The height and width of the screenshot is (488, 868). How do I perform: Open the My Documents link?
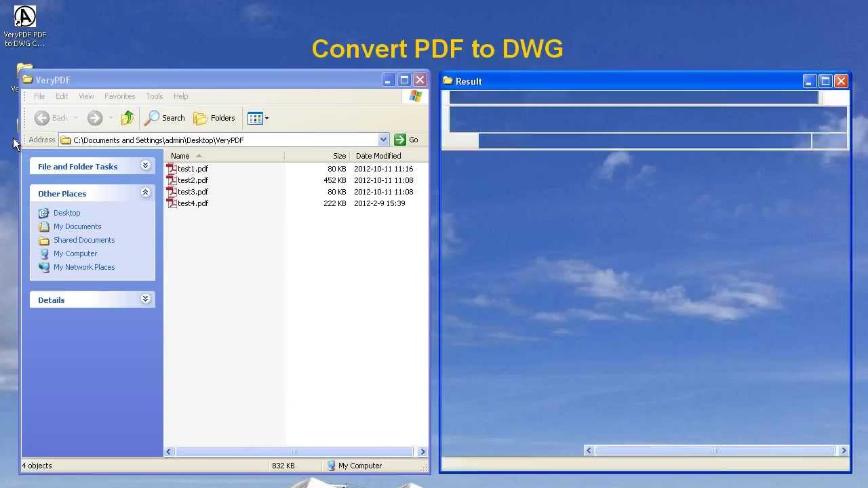pos(77,226)
